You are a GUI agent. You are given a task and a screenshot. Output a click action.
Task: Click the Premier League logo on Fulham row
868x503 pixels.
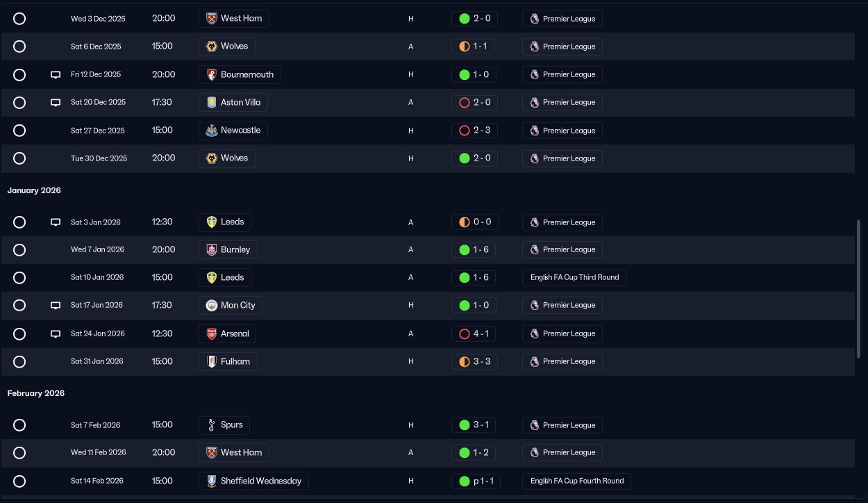point(534,361)
